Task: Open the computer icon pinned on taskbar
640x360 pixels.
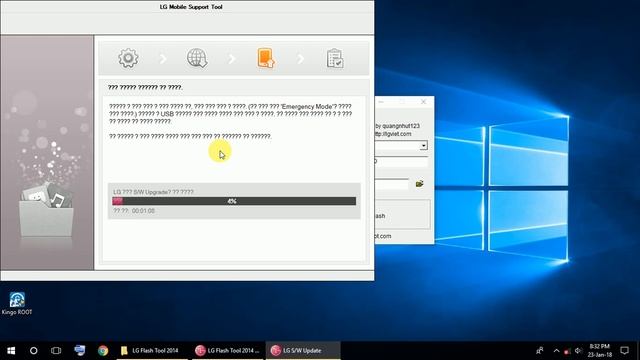Action: tap(80, 351)
